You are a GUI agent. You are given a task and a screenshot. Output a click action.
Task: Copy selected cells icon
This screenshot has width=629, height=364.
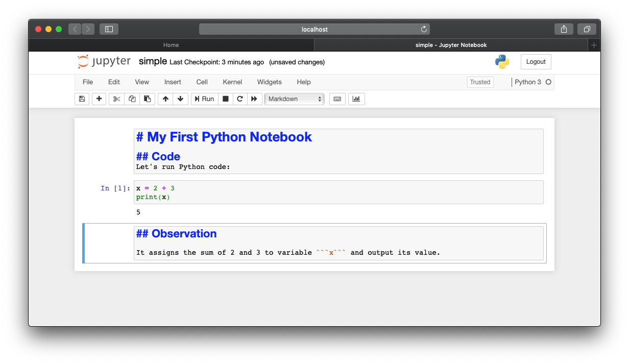[132, 99]
